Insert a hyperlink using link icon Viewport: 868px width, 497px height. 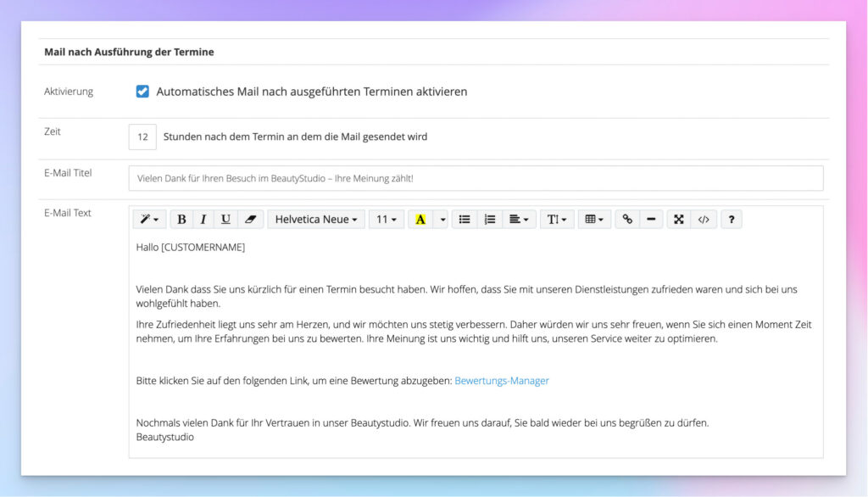[627, 219]
